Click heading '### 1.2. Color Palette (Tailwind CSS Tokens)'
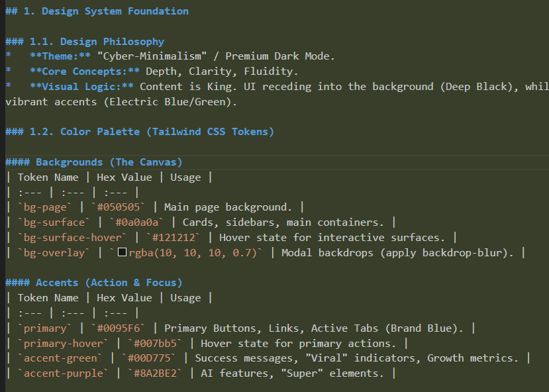 [x=140, y=132]
